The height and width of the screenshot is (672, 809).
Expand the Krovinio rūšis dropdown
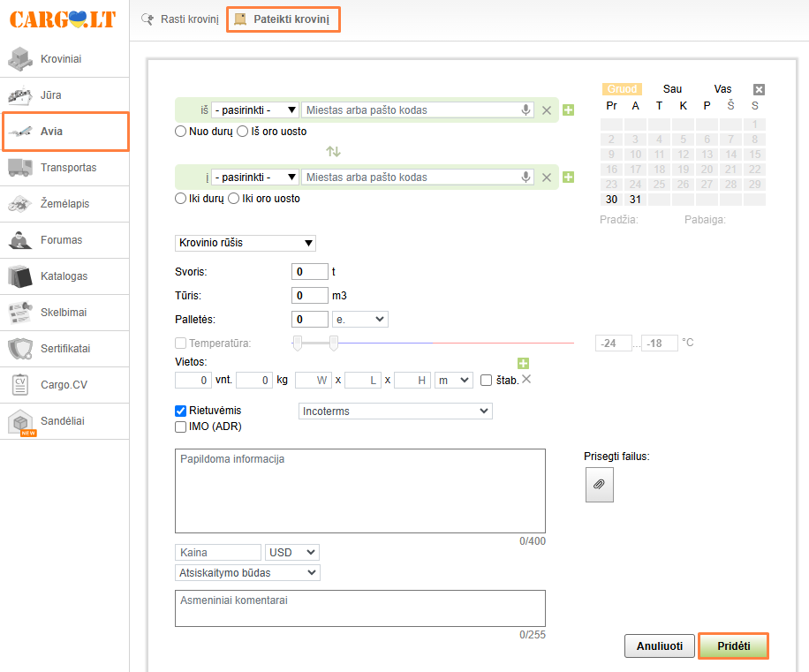(246, 243)
